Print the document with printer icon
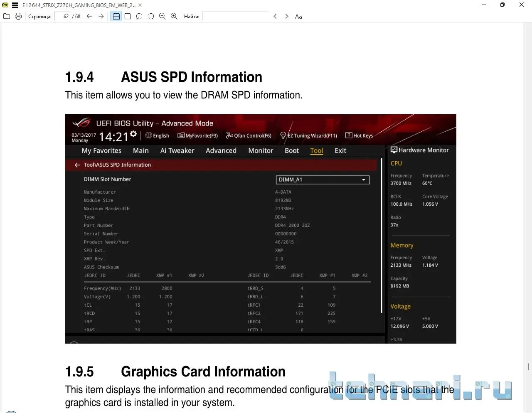The image size is (532, 413). coord(18,16)
